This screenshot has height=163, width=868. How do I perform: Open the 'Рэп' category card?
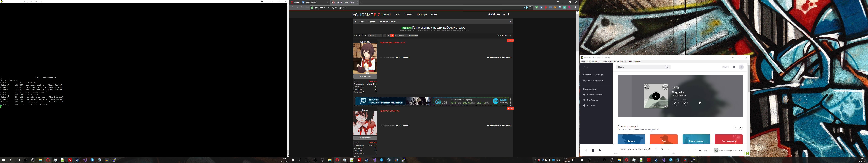coord(664,139)
